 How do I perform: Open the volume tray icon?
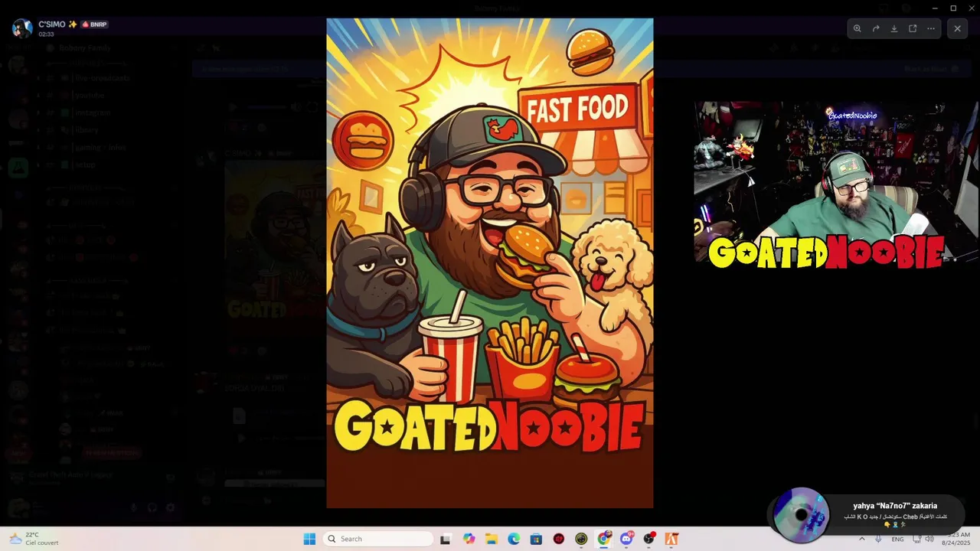pos(929,539)
